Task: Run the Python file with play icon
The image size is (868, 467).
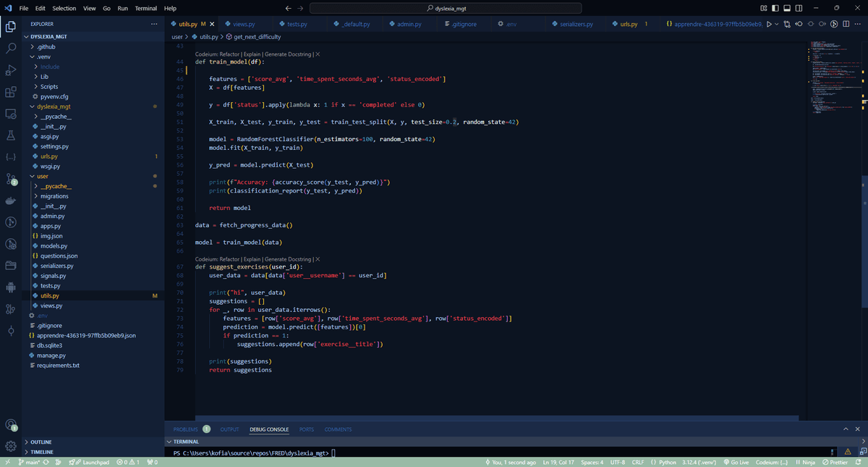Action: click(x=769, y=24)
